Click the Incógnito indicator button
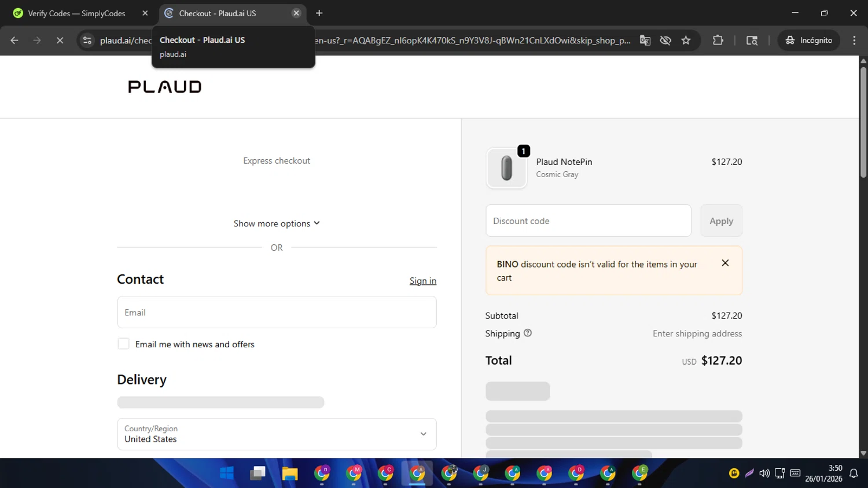868x488 pixels. coord(808,41)
